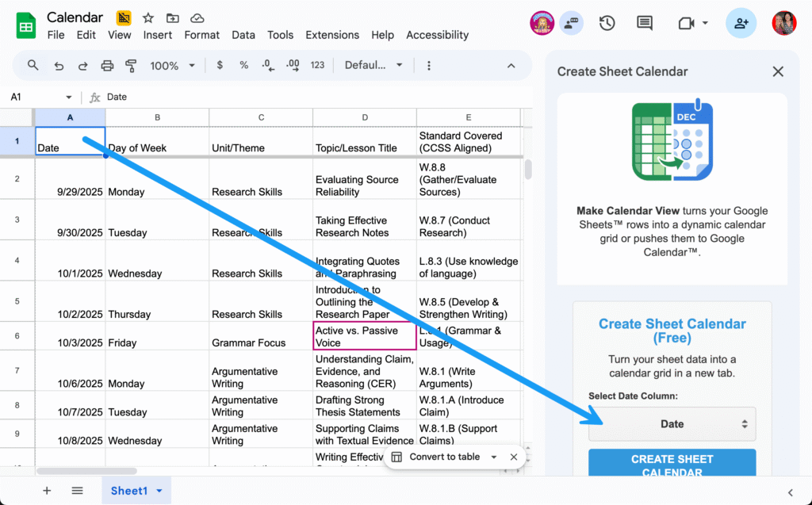Click the search menus magnifier icon
The width and height of the screenshot is (812, 505).
pyautogui.click(x=33, y=65)
